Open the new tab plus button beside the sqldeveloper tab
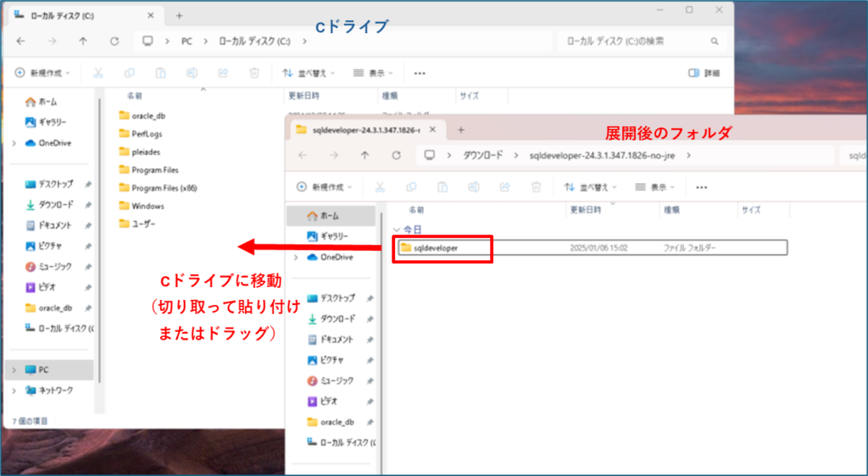The width and height of the screenshot is (868, 476). pos(461,130)
